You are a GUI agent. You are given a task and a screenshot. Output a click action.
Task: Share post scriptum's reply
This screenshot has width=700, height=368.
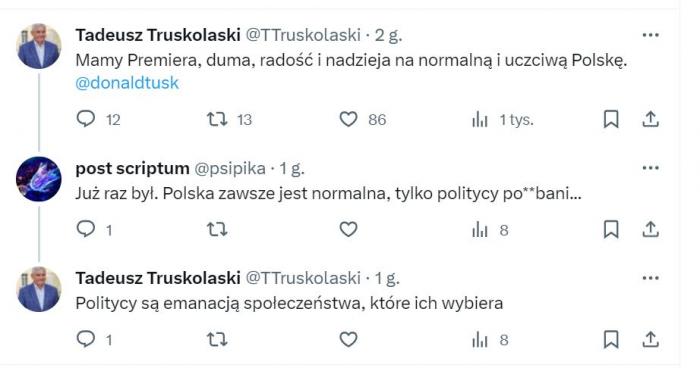point(650,230)
